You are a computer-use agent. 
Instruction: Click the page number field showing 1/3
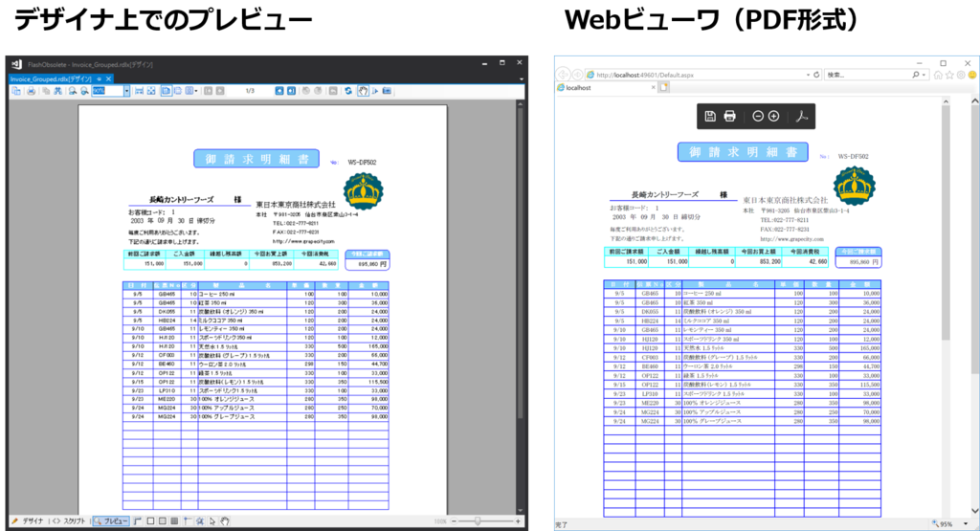(250, 91)
